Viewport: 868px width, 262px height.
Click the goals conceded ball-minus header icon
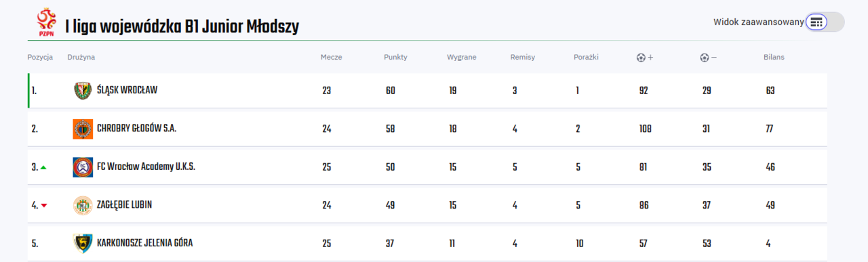pyautogui.click(x=708, y=58)
